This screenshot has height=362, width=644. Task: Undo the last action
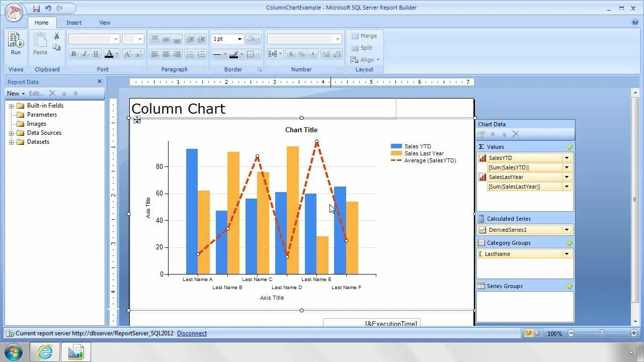tap(48, 9)
